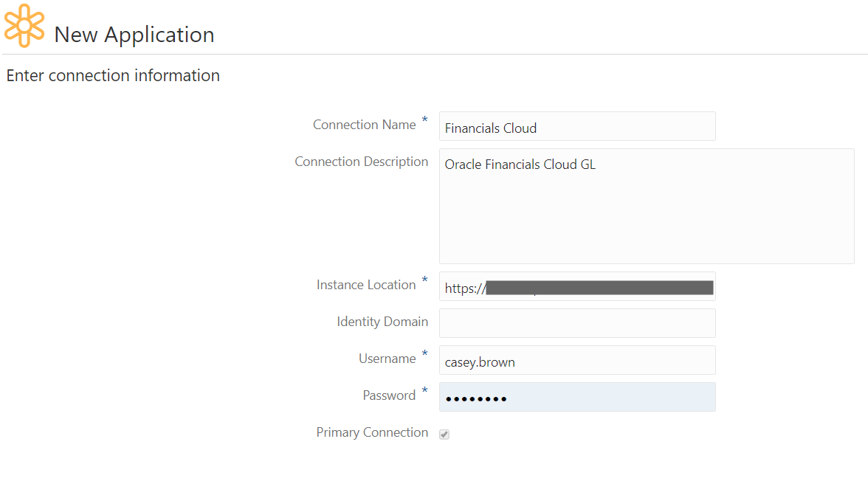Click the required asterisk beside Connection Name
The image size is (868, 481).
424,121
